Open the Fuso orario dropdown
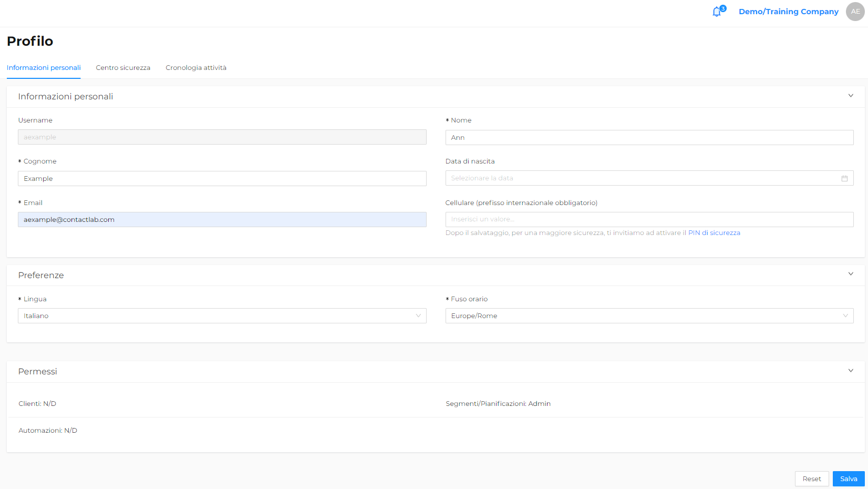This screenshot has height=489, width=868. click(649, 315)
